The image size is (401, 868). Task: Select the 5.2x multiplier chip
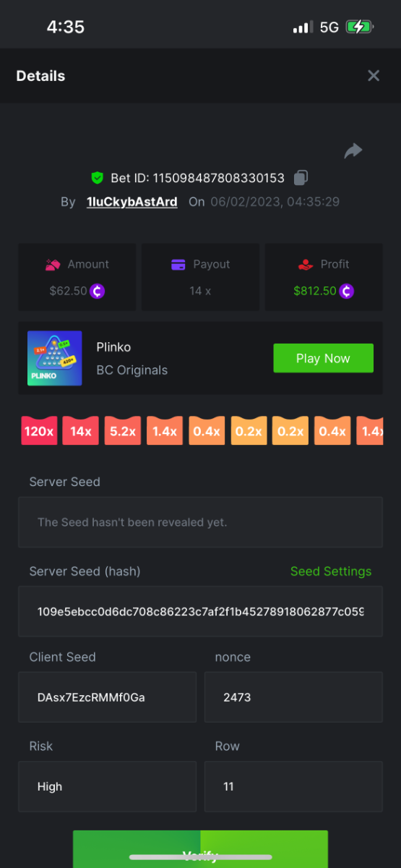point(123,430)
